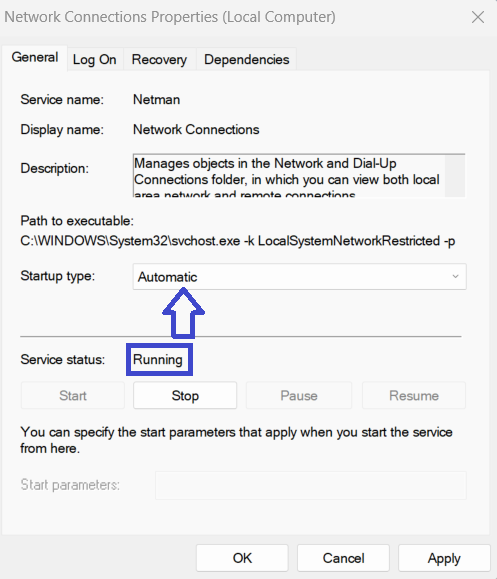
Task: Click the Resume service button
Action: pos(414,395)
